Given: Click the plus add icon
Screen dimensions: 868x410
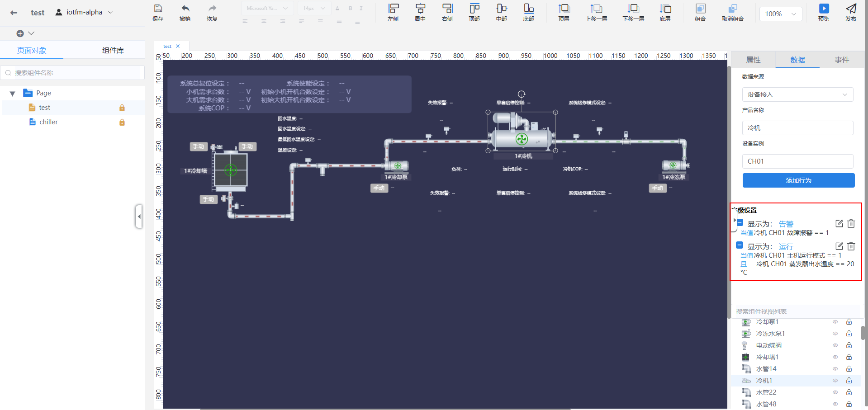Looking at the screenshot, I should point(20,33).
